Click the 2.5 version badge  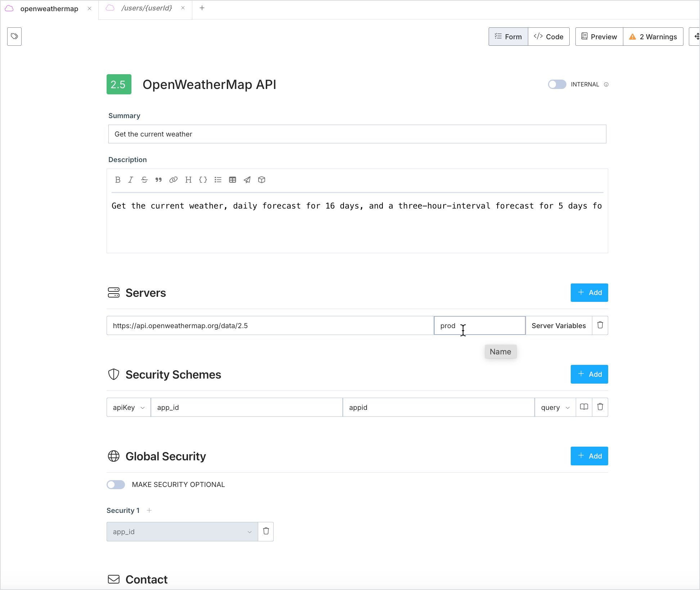[x=119, y=84]
